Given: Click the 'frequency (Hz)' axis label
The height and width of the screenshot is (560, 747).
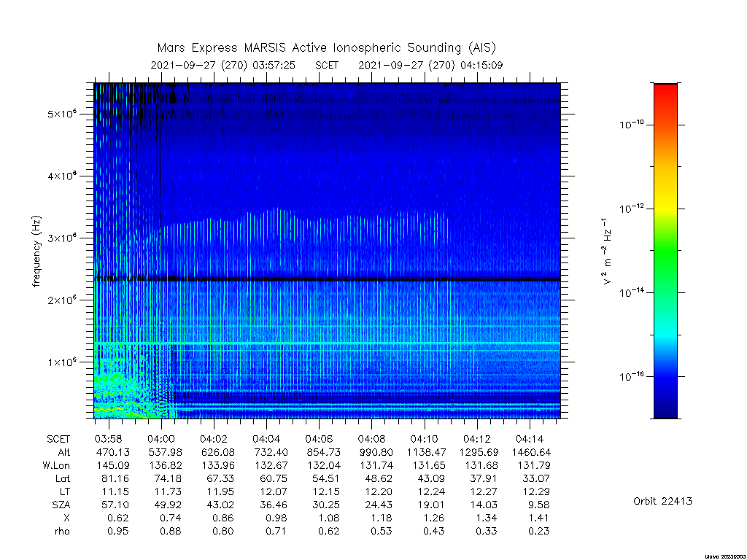Looking at the screenshot, I should 36,252.
